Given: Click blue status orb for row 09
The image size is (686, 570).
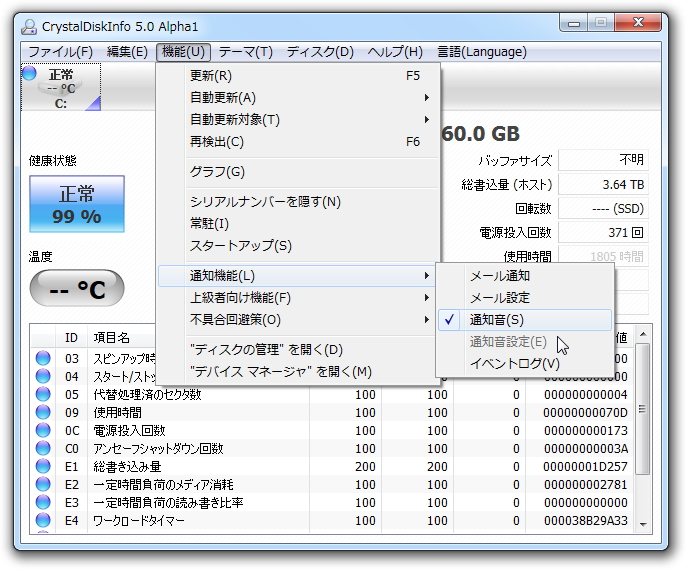Looking at the screenshot, I should point(43,412).
